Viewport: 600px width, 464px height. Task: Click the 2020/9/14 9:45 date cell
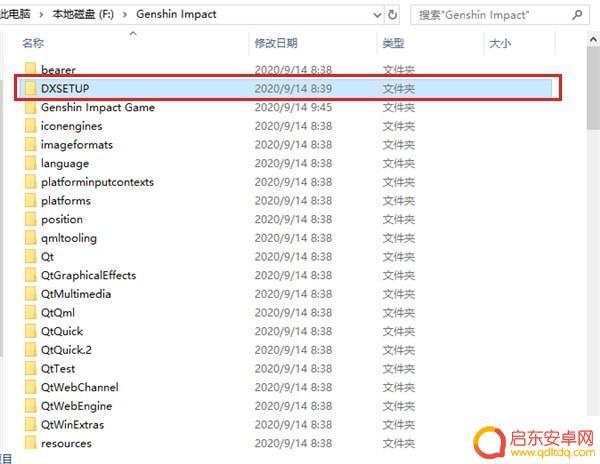[293, 107]
